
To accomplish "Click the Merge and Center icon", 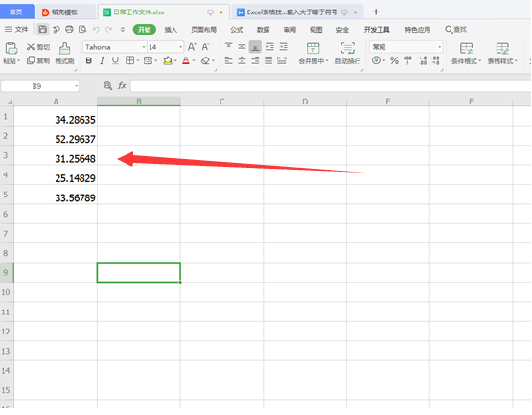I will point(312,48).
